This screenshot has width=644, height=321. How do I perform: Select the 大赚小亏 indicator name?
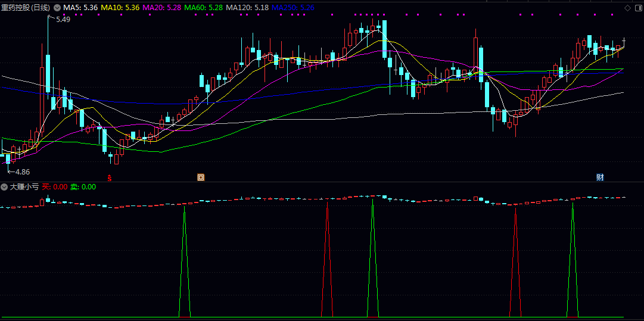(x=24, y=187)
